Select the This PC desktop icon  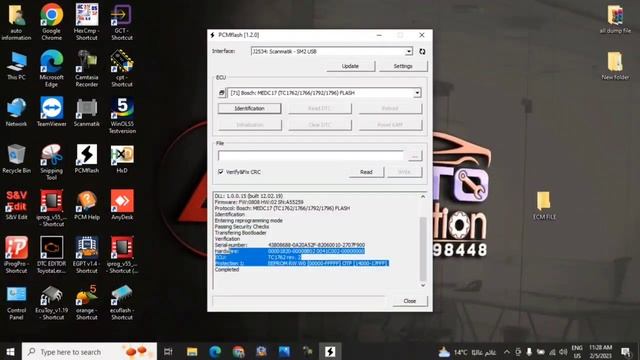point(16,66)
